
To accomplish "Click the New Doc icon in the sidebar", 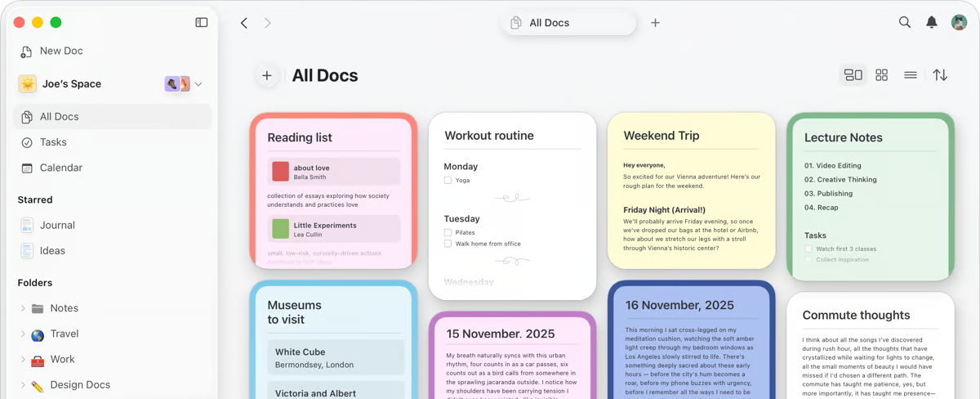I will point(27,52).
